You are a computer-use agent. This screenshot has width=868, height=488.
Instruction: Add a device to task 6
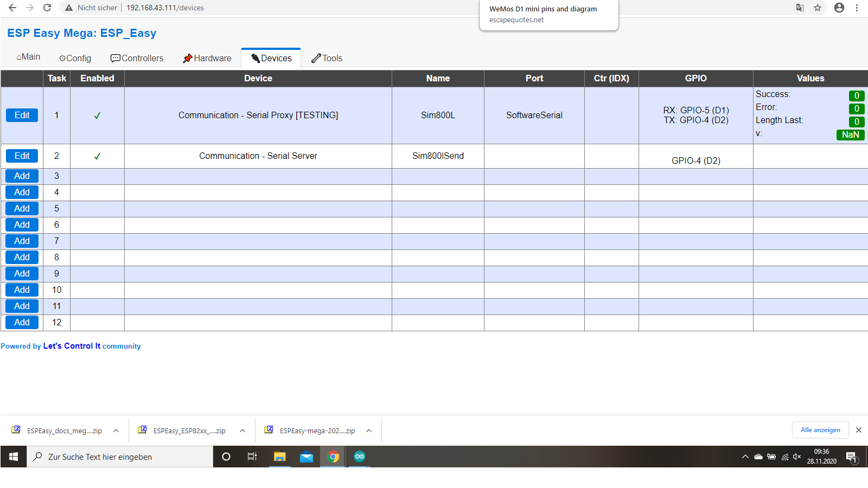[x=22, y=224]
